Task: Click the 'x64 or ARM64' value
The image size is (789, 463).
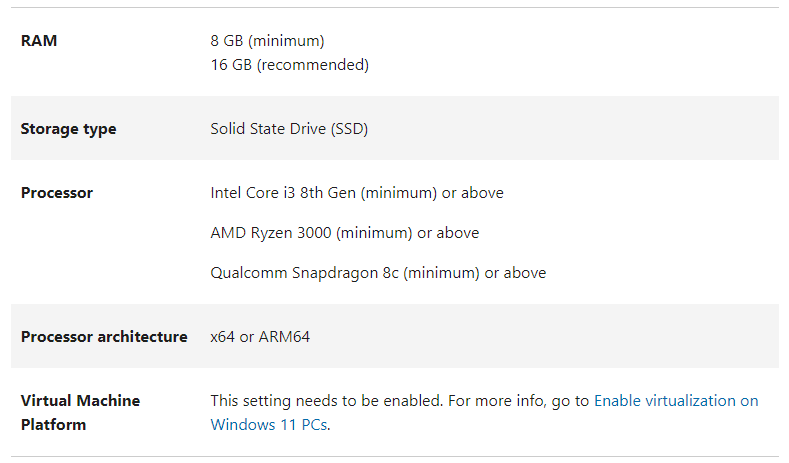Action: (x=260, y=337)
